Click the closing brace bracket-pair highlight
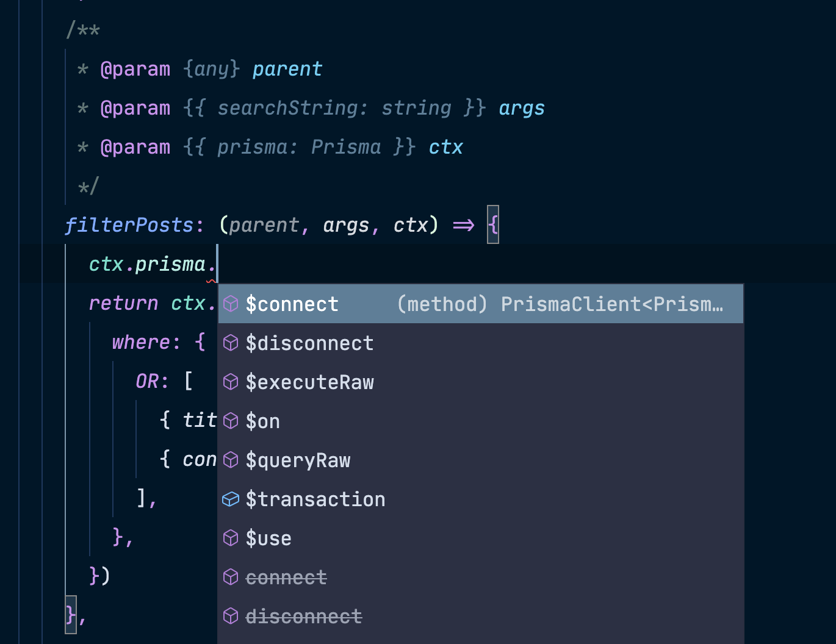This screenshot has height=644, width=836. (x=70, y=615)
